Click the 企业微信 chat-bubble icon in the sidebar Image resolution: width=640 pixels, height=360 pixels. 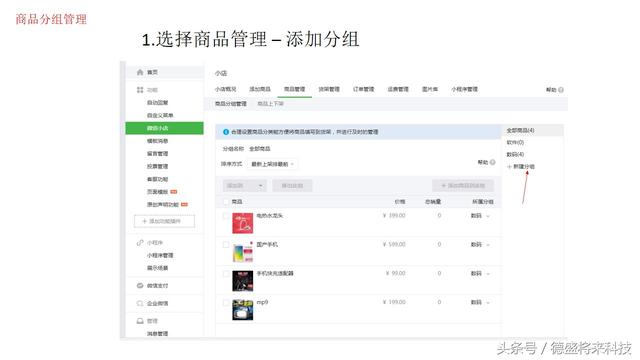140,303
